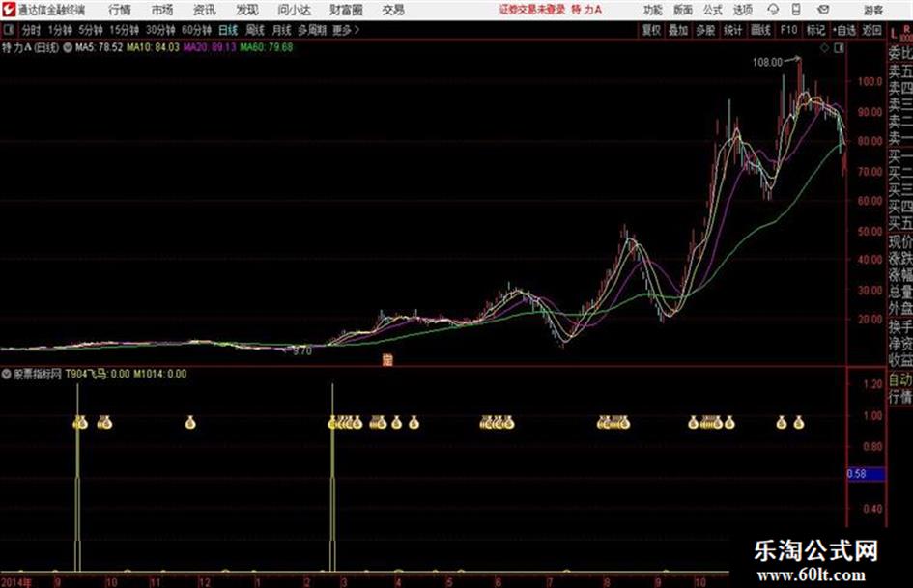
Task: Open the 发现 menu
Action: point(247,10)
